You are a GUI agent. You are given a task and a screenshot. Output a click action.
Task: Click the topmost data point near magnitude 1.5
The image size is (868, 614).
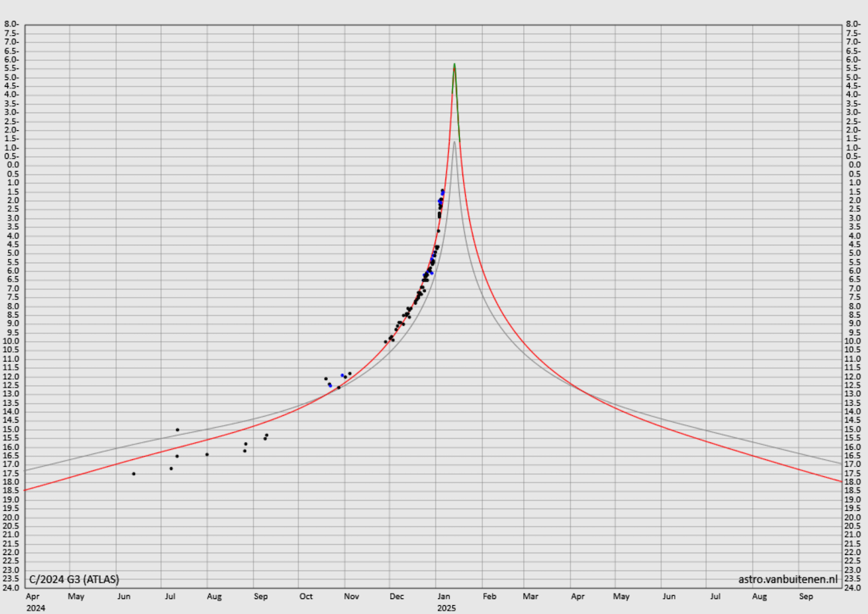point(442,191)
